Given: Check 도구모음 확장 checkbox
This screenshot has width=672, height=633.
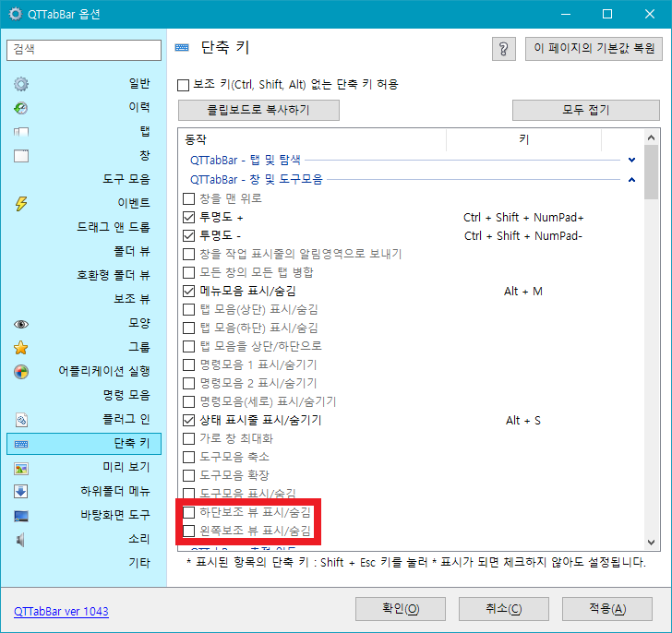Looking at the screenshot, I should click(x=188, y=475).
